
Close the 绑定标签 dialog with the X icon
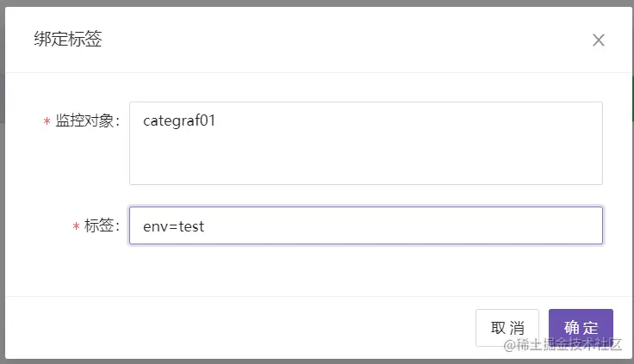[x=599, y=40]
